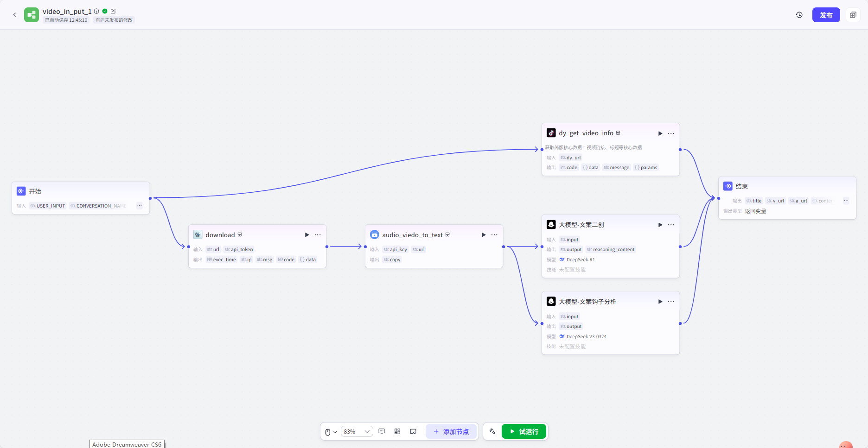Open the debug wrench icon near 试运行
This screenshot has width=868, height=448.
point(492,431)
